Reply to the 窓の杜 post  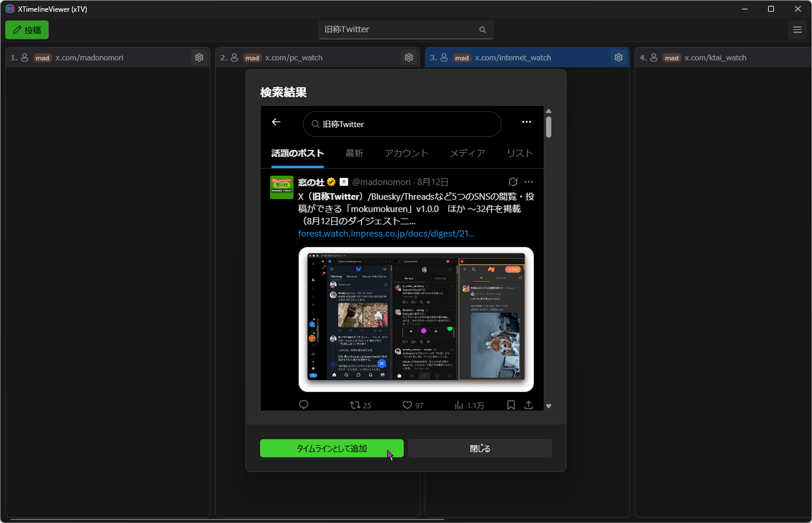pos(303,405)
